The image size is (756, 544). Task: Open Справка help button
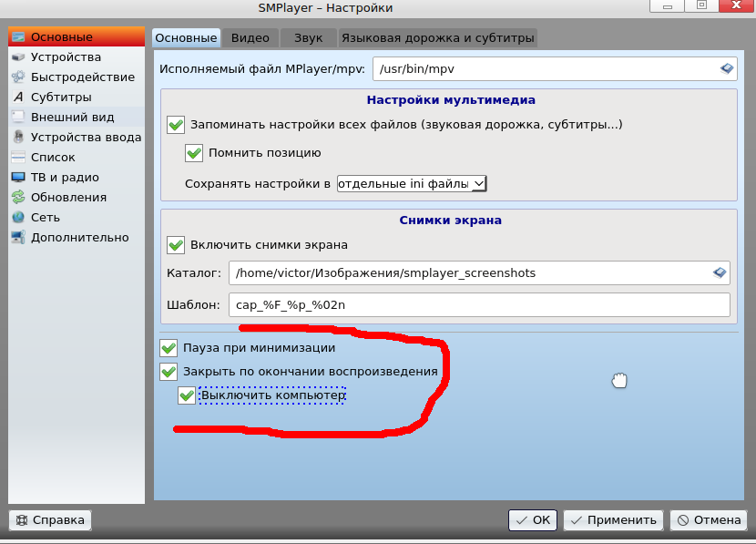(50, 520)
